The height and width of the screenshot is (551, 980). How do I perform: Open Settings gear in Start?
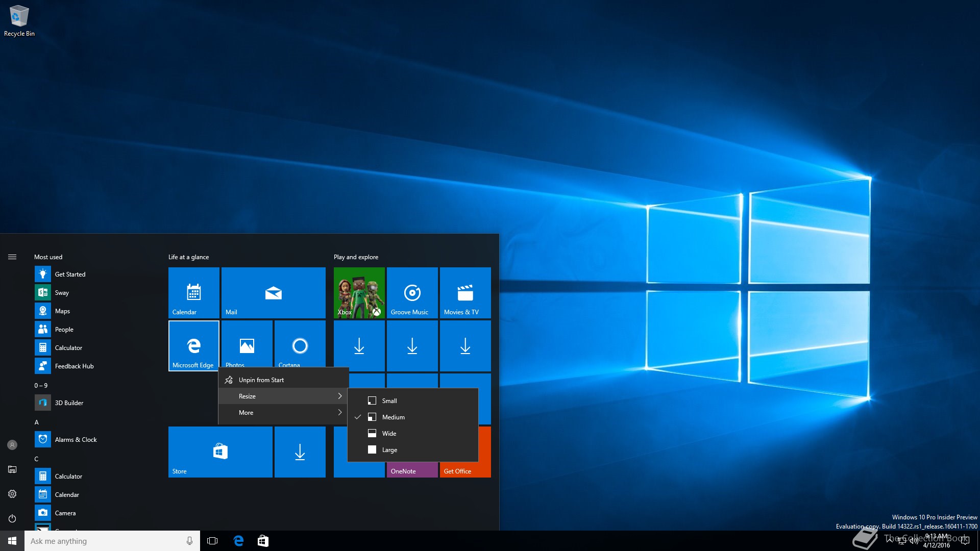[12, 494]
